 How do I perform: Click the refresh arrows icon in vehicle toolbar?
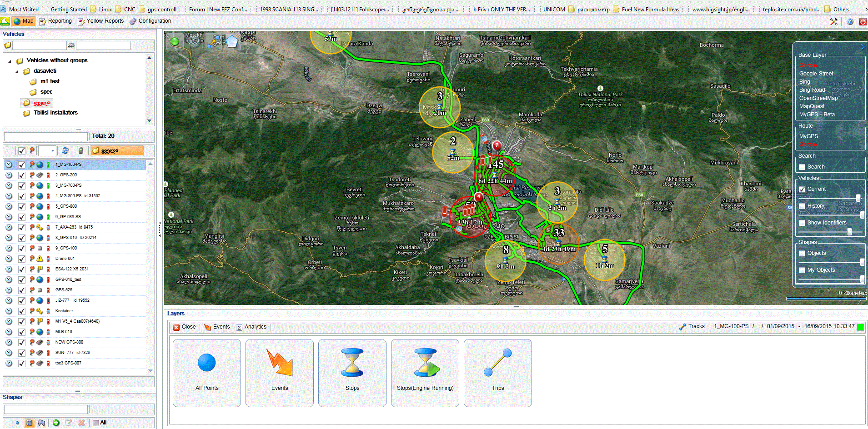[x=65, y=151]
